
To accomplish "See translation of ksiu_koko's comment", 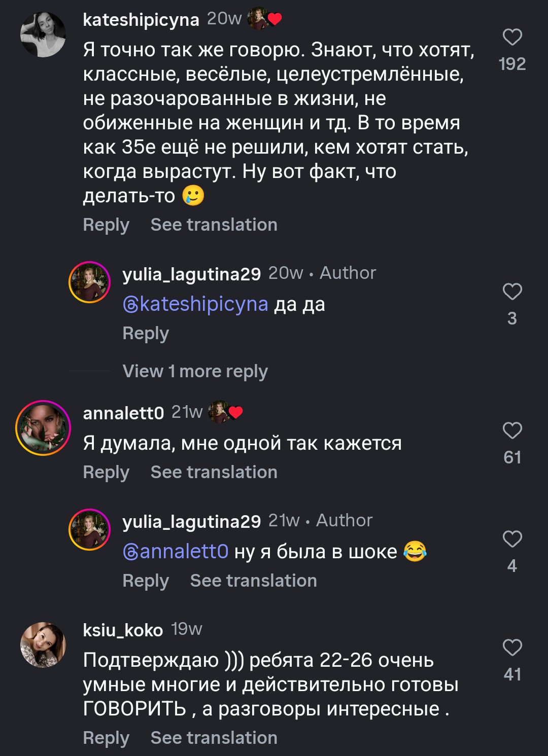I will (214, 738).
